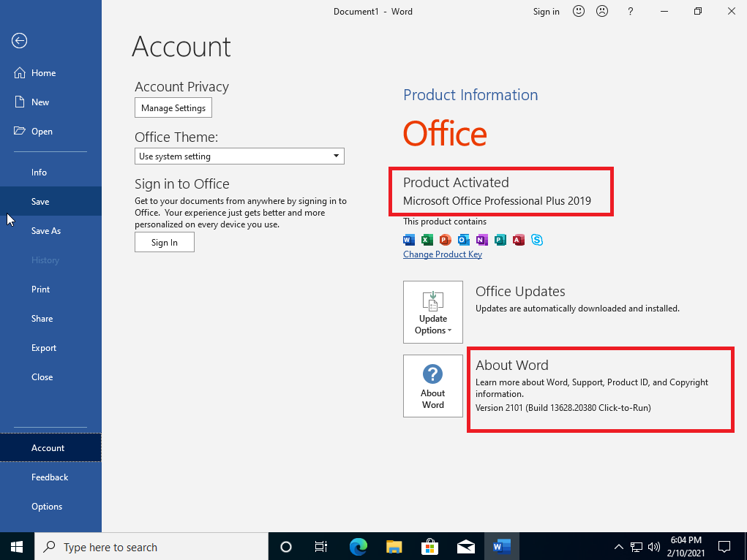The image size is (747, 560).
Task: Open Cortana from the taskbar
Action: 286,547
